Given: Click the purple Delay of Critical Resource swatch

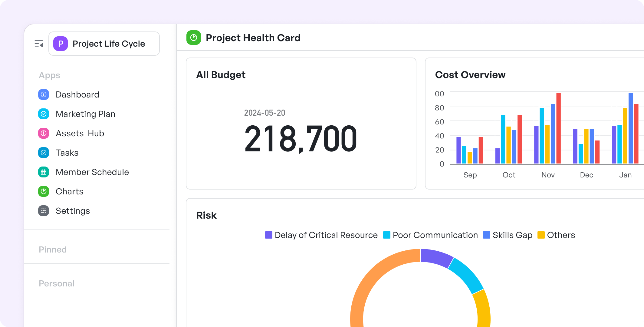Looking at the screenshot, I should [269, 235].
